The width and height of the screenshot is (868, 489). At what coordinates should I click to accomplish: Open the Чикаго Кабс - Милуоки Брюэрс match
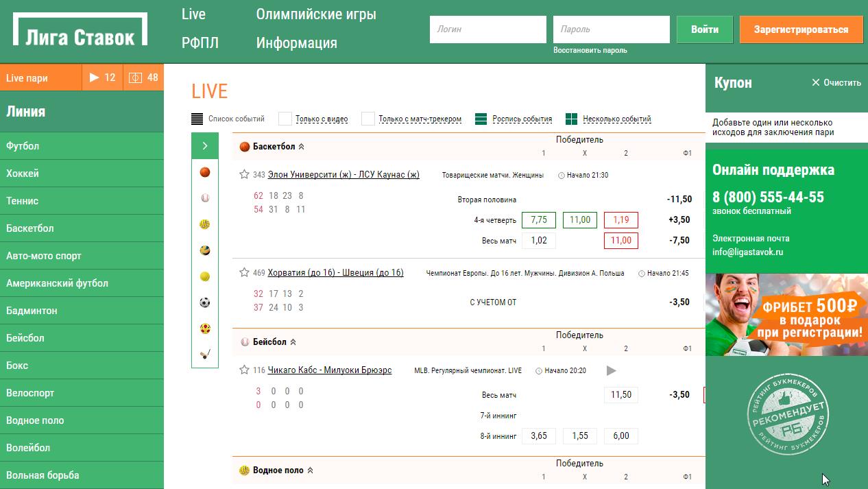(x=330, y=370)
